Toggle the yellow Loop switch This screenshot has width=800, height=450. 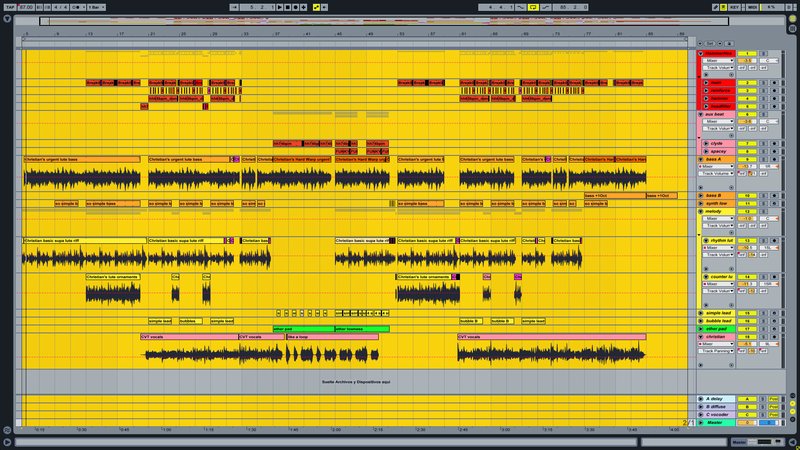533,7
